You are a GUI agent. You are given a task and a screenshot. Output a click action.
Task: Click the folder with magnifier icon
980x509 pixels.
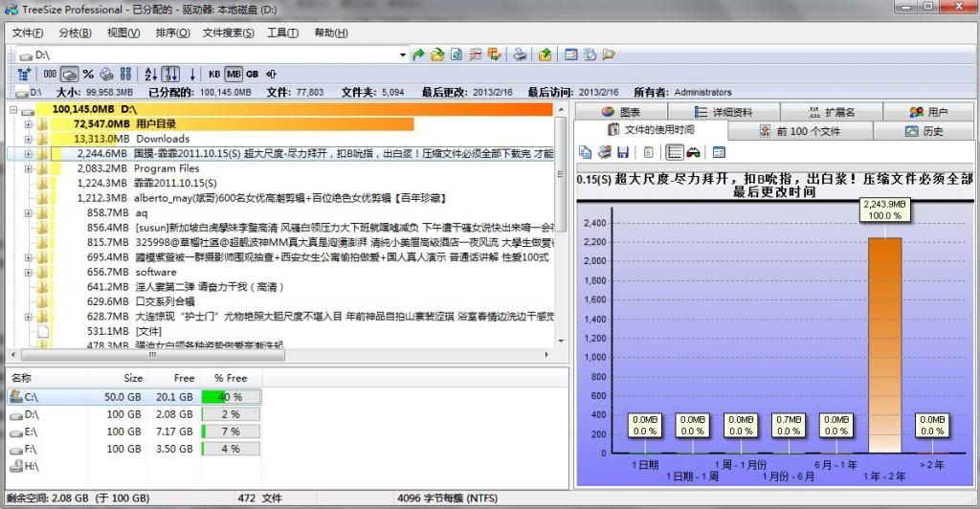(x=608, y=55)
